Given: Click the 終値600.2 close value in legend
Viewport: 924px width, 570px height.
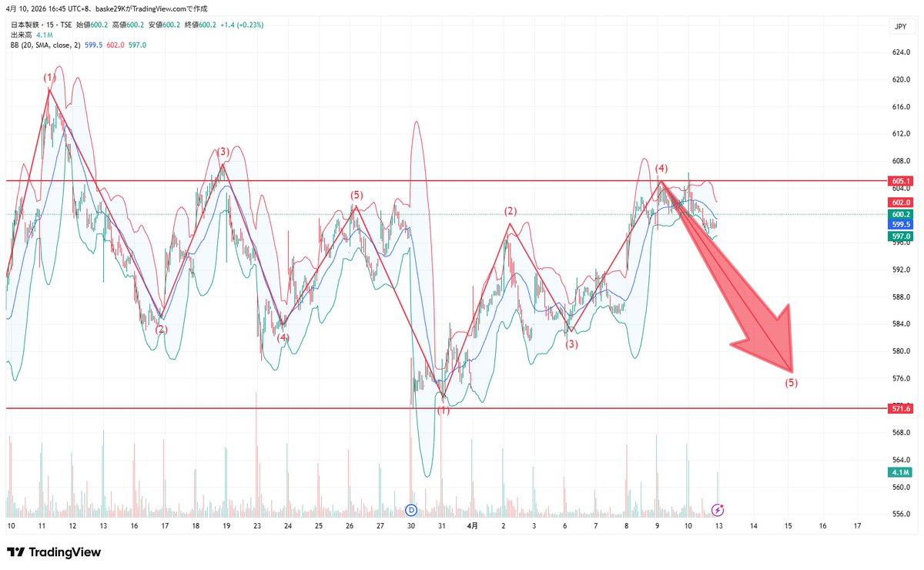Looking at the screenshot, I should click(x=200, y=25).
